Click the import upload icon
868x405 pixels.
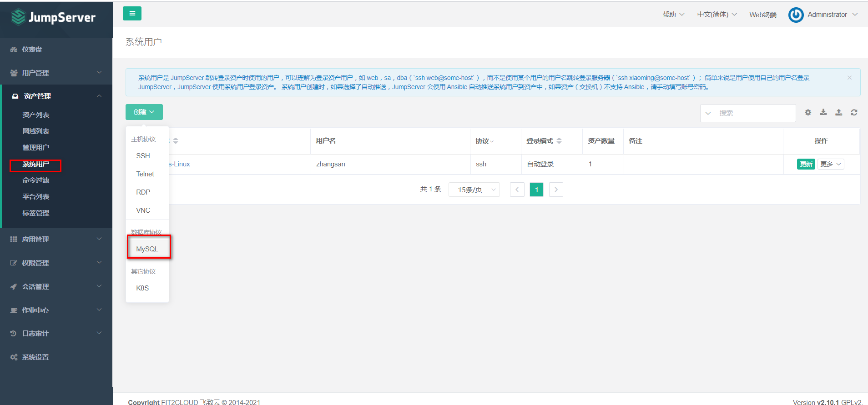coord(839,112)
